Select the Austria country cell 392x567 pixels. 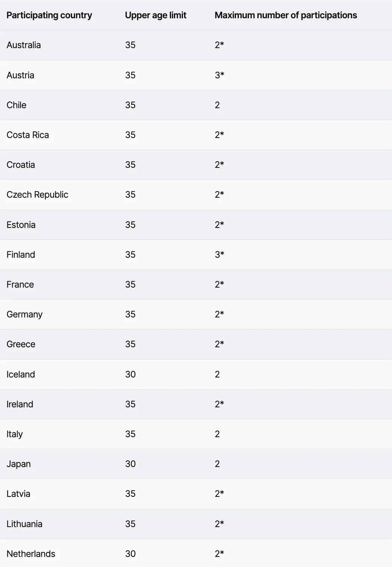click(x=20, y=75)
